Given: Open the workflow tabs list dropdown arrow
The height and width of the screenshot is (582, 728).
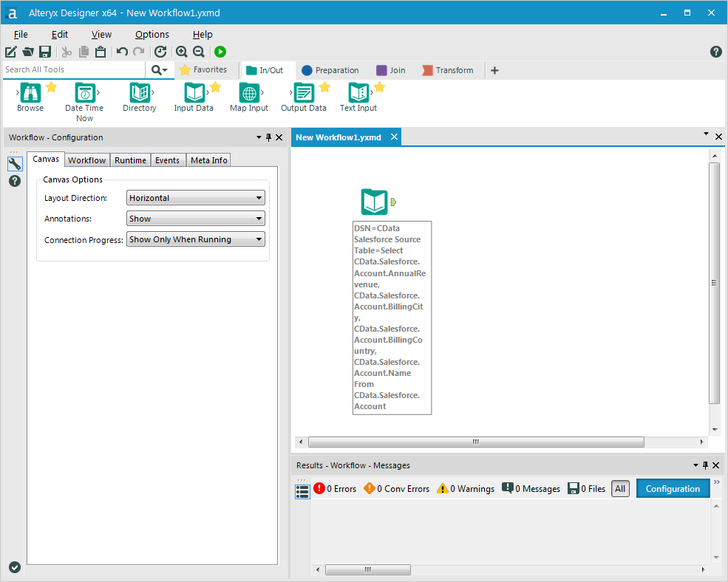Looking at the screenshot, I should click(706, 134).
